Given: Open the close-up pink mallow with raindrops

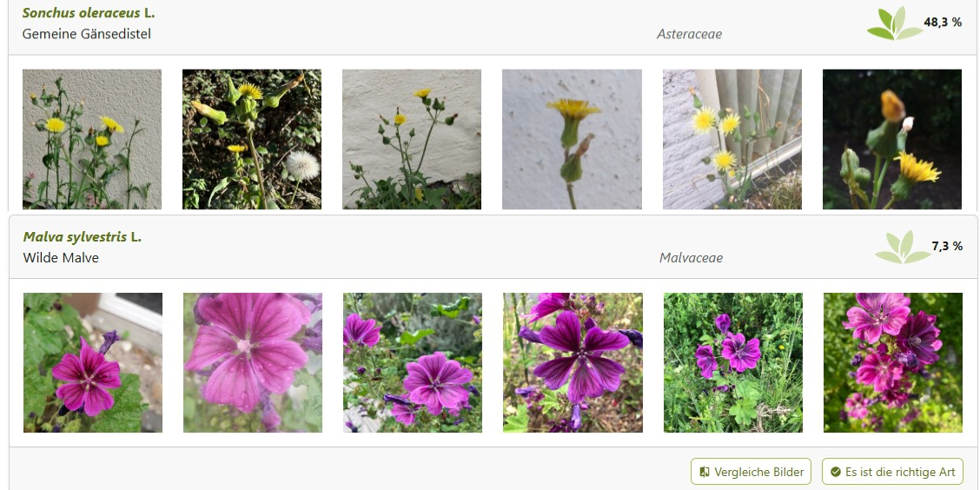Looking at the screenshot, I should tap(253, 362).
